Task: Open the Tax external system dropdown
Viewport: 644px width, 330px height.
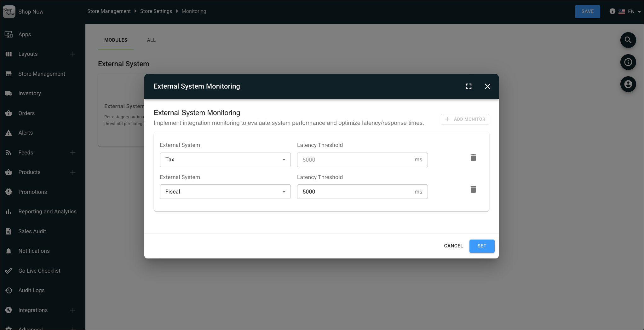Action: tap(225, 160)
